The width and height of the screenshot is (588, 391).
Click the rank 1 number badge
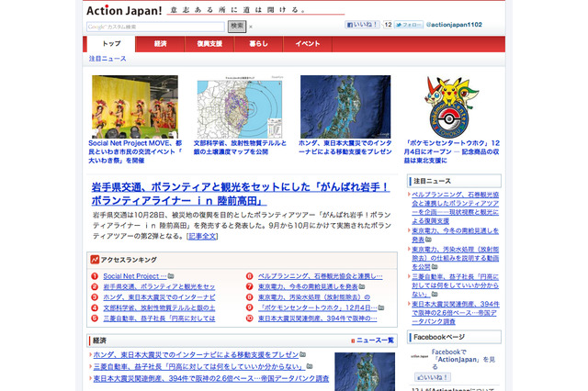click(x=95, y=276)
